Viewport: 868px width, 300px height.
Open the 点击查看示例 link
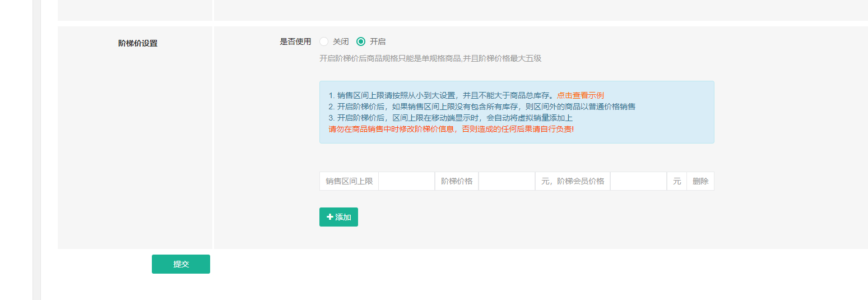click(581, 95)
